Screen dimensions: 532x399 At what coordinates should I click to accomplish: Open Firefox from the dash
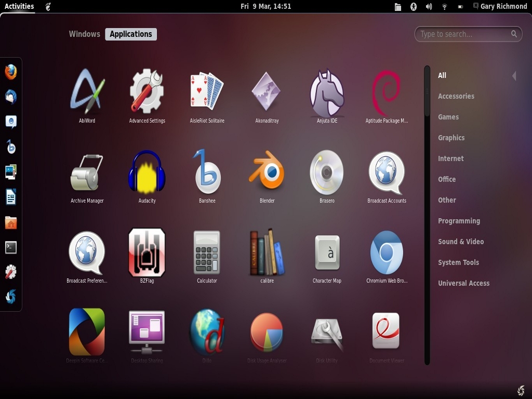(11, 72)
